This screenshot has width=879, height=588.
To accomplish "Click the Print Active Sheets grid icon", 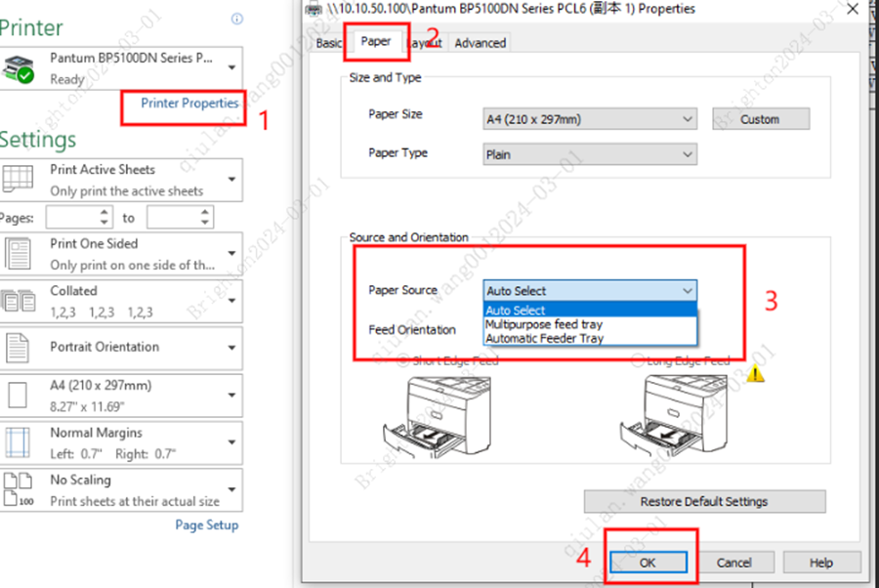I will click(x=18, y=179).
